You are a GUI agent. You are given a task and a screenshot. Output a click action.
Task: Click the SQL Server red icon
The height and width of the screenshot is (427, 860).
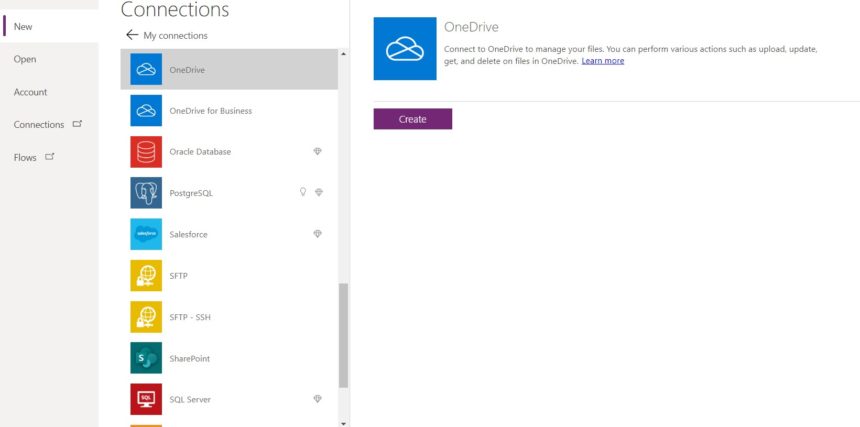(146, 399)
